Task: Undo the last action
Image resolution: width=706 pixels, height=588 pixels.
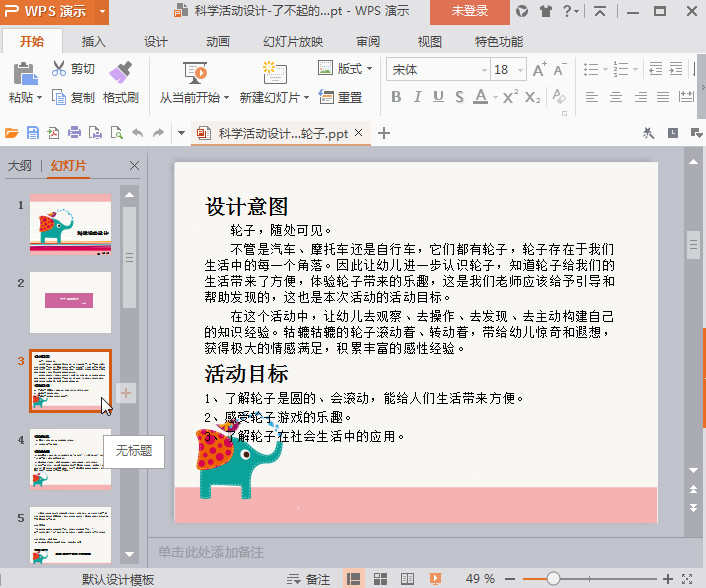Action: pos(137,133)
